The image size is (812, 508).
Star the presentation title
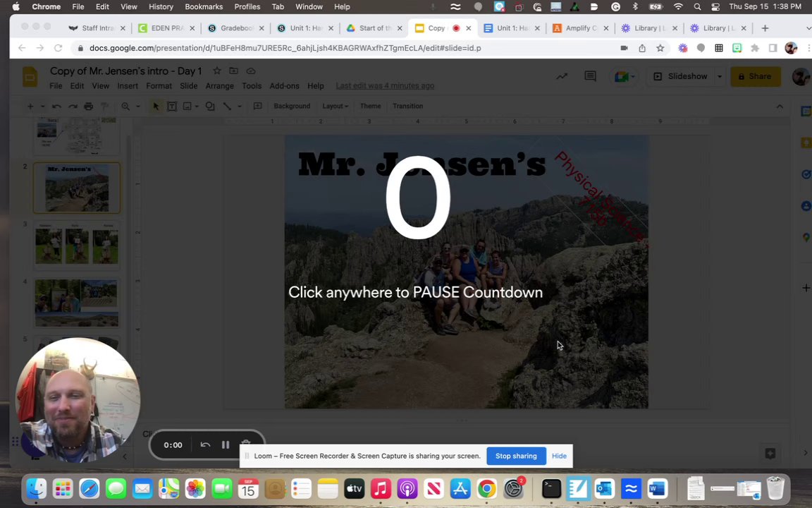[x=217, y=71]
